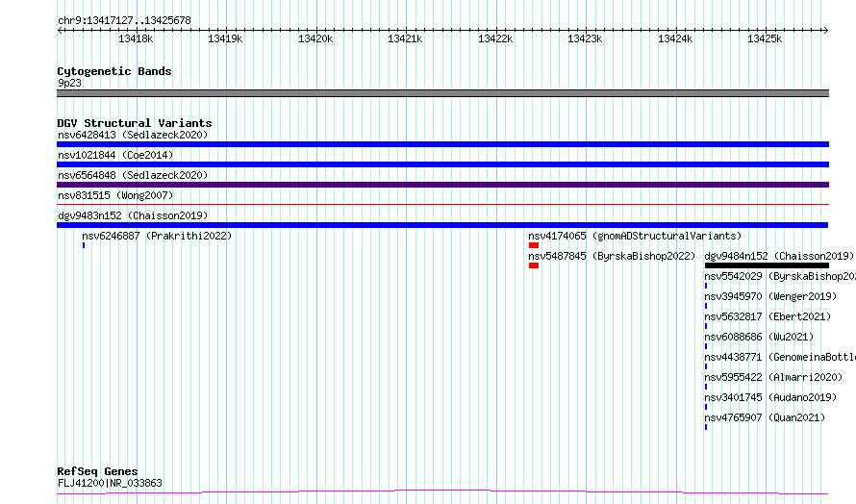Click the nsv6428413 (Sedlazeck2020) variant label
This screenshot has height=504, width=856.
[x=133, y=135]
